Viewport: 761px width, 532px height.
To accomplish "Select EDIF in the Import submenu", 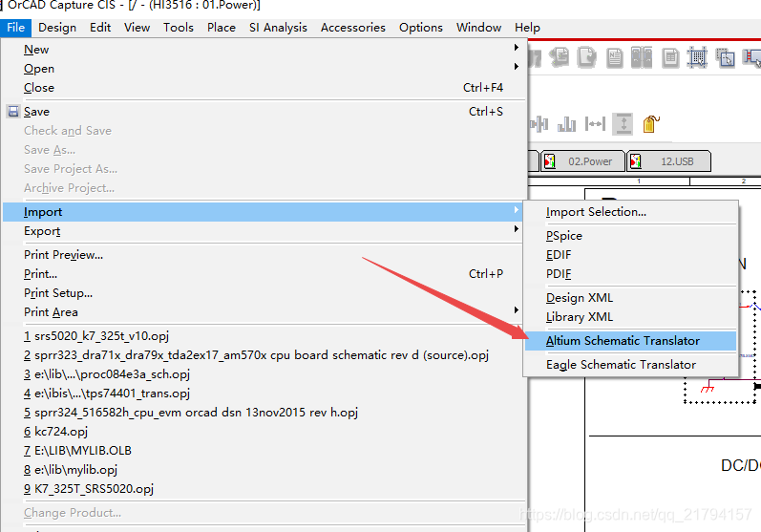I will [x=630, y=255].
